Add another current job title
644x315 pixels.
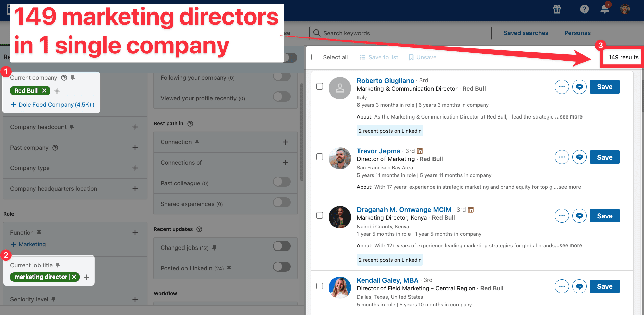click(x=86, y=277)
